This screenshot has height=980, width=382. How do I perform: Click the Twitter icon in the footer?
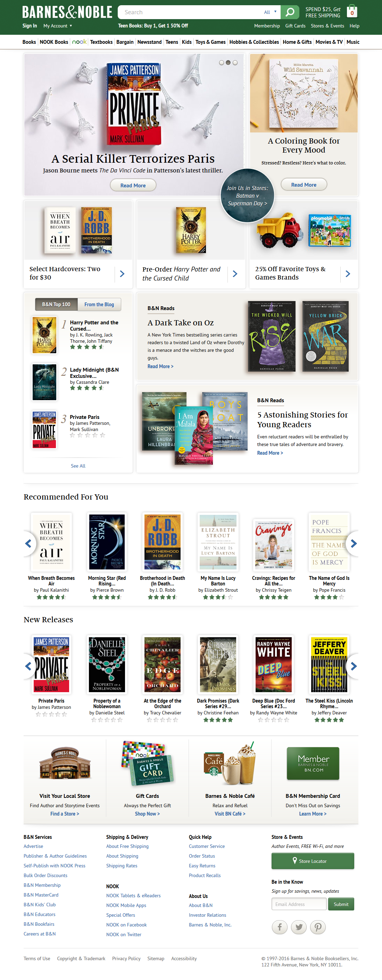[299, 928]
